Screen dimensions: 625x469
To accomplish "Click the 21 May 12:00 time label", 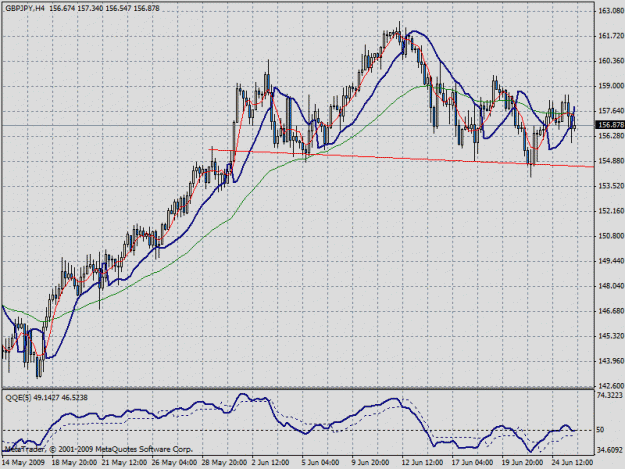I will 124,463.
